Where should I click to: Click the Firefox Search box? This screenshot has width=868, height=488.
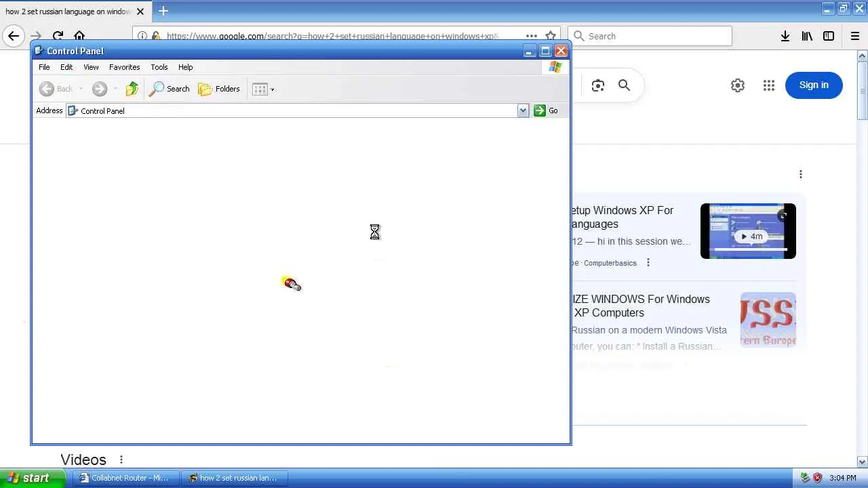(650, 36)
